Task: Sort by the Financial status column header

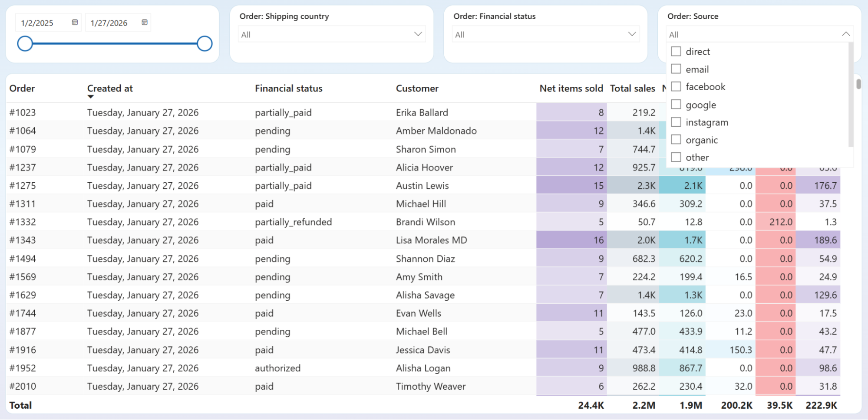Action: [289, 89]
